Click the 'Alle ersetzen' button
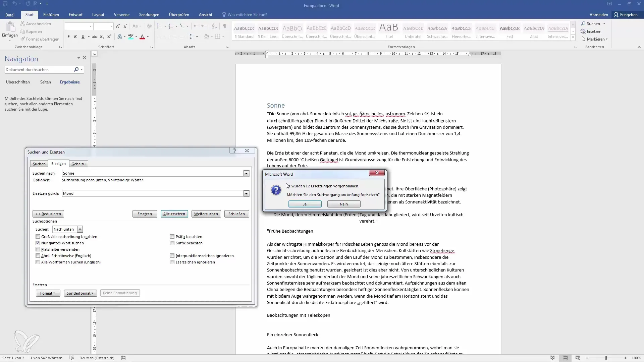This screenshot has width=644, height=362. point(174,214)
